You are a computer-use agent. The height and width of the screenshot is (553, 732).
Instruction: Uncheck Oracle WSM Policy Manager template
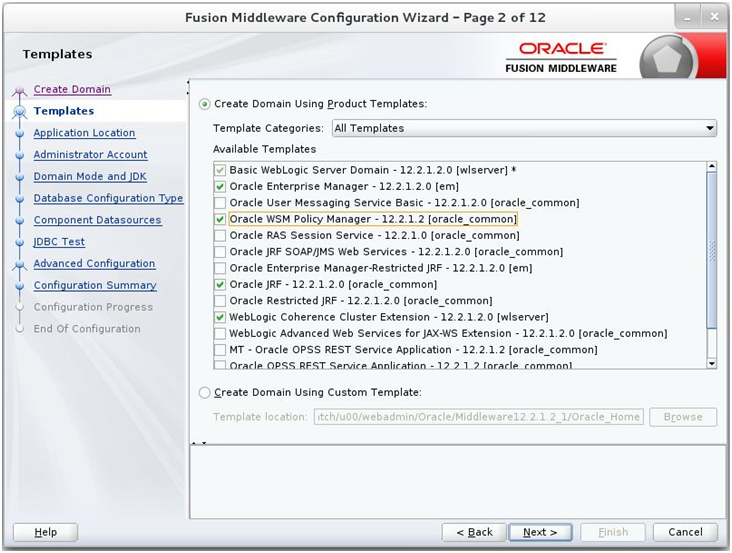(x=220, y=219)
